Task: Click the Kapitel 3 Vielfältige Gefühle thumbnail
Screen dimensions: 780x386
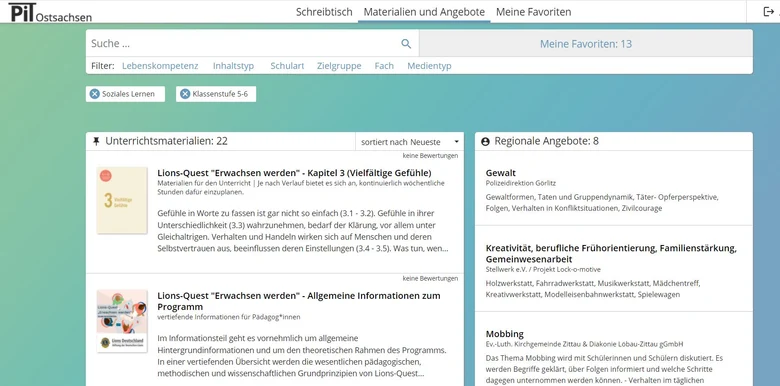Action: point(122,200)
